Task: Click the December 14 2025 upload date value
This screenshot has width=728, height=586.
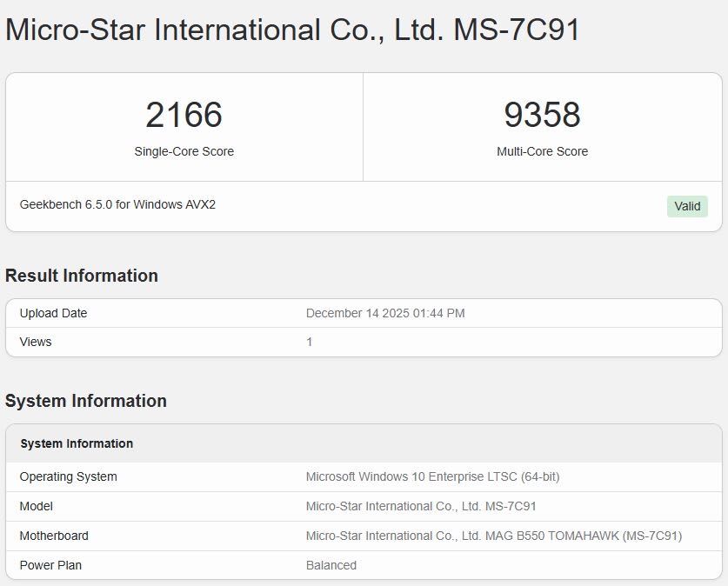Action: pos(385,313)
